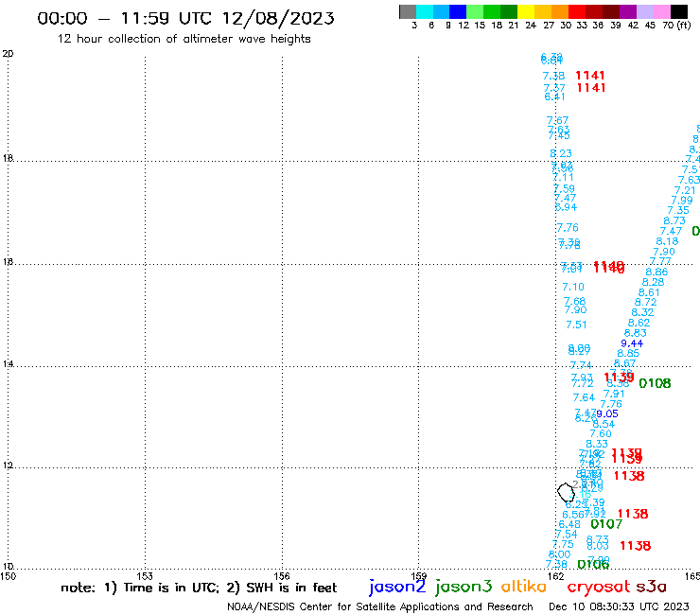Click the altika satellite legend label
This screenshot has width=700, height=615.
point(523,586)
